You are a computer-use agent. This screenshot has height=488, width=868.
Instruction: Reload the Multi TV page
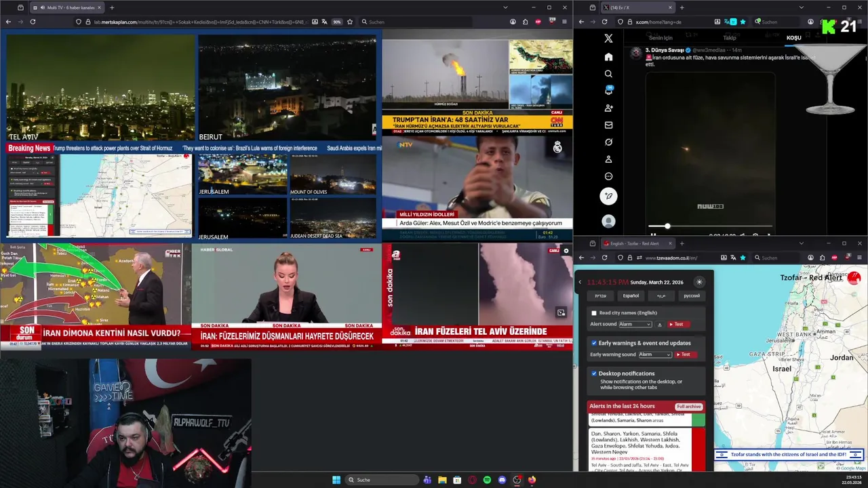point(33,22)
